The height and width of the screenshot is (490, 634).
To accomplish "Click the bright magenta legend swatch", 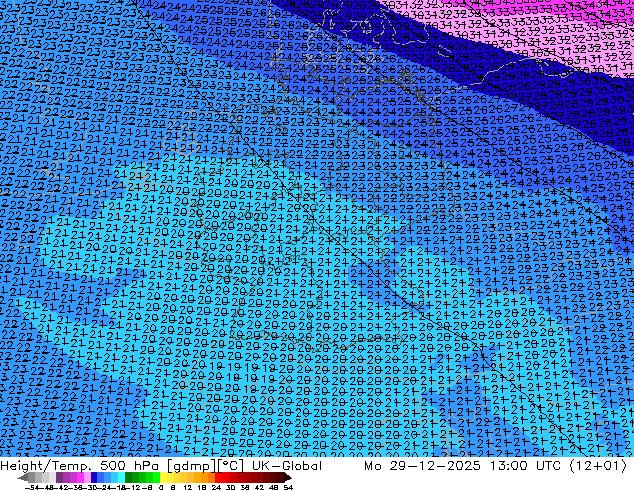I will pyautogui.click(x=80, y=478).
